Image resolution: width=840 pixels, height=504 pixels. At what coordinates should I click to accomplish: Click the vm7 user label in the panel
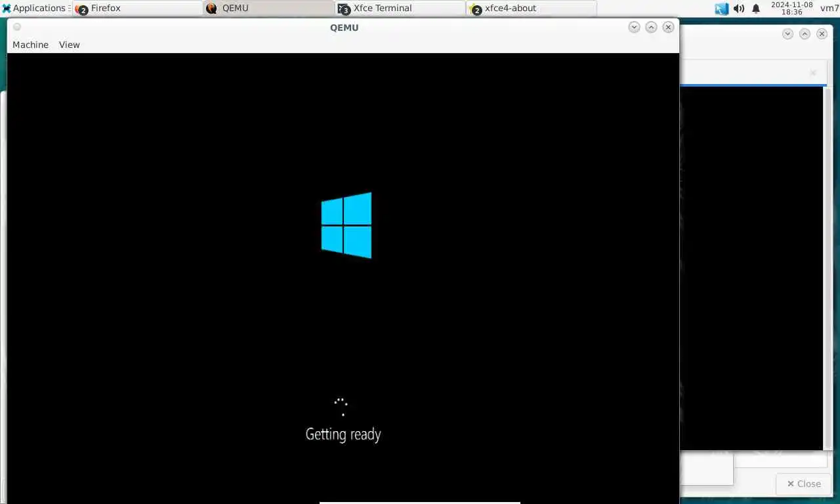[829, 8]
